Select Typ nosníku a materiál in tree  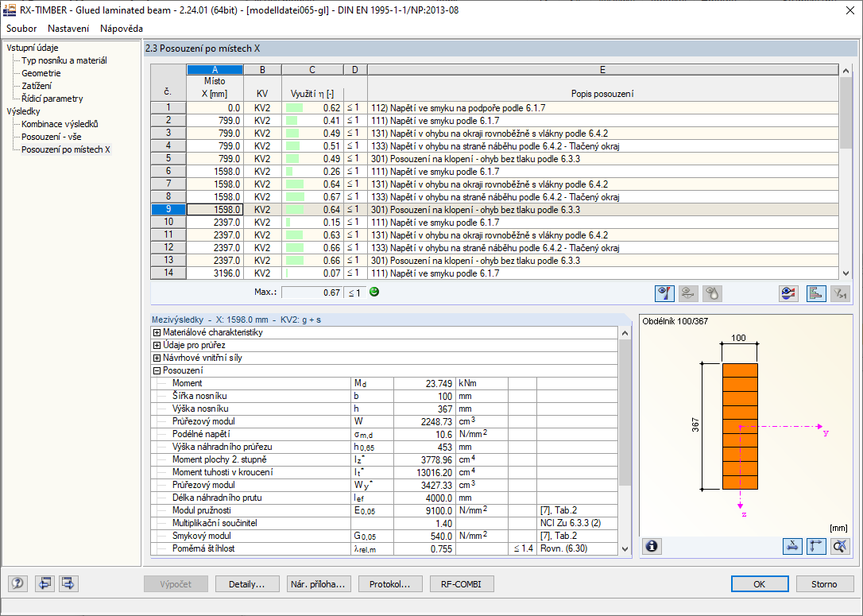tap(64, 60)
